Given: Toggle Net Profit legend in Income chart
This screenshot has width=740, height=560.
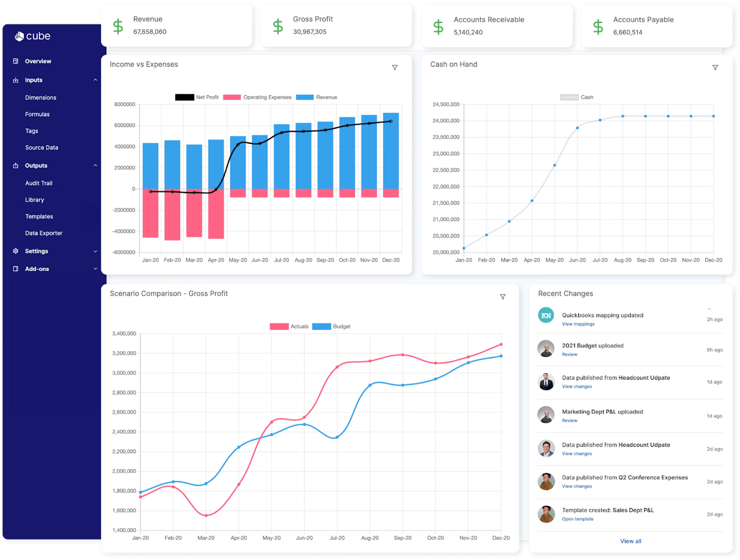Looking at the screenshot, I should point(197,97).
